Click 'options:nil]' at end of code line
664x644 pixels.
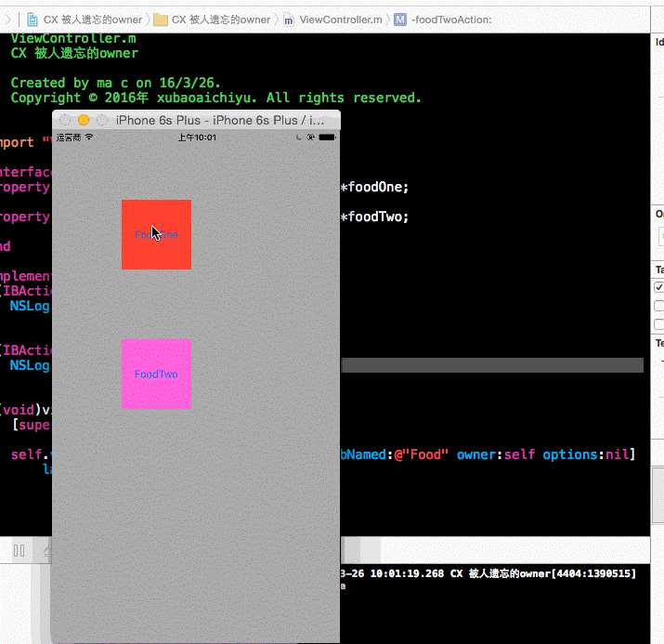pyautogui.click(x=589, y=454)
